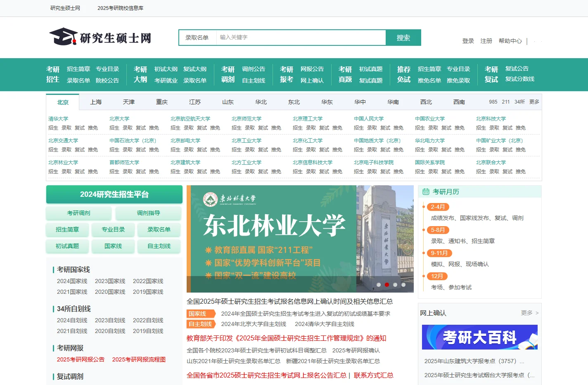Screen dimensions: 588x385
Task: Switch to the 上海 region tab
Action: [x=96, y=102]
